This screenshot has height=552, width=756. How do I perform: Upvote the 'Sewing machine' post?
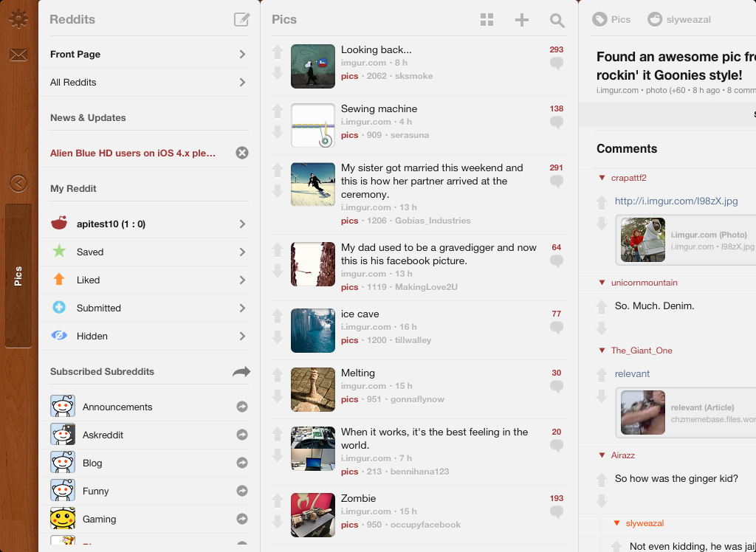[x=278, y=111]
